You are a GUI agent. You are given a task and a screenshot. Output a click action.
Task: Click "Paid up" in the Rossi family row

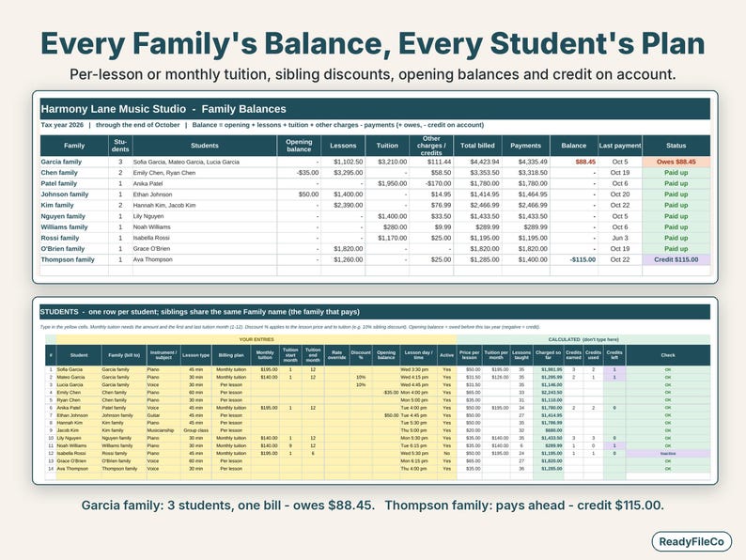pos(676,238)
